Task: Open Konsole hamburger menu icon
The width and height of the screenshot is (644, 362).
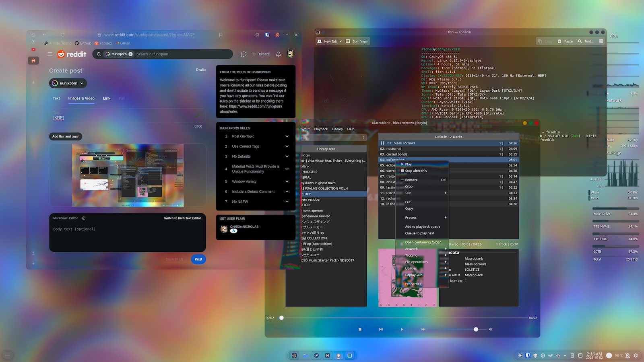Action: pos(601,41)
